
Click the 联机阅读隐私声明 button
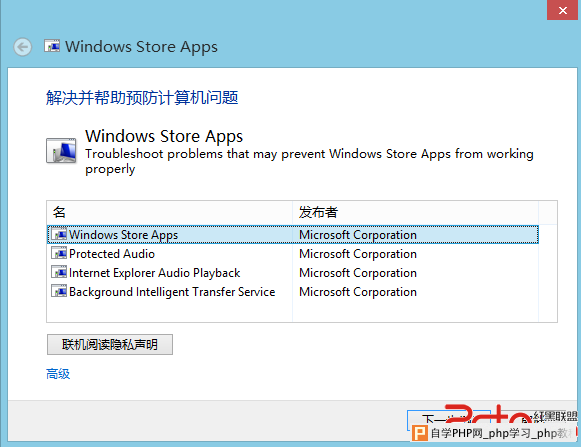click(110, 344)
